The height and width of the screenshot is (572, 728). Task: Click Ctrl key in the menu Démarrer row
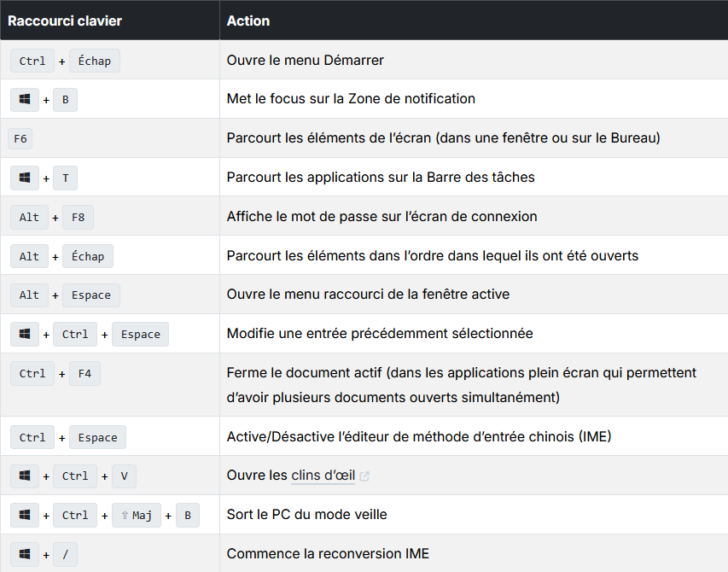[32, 61]
